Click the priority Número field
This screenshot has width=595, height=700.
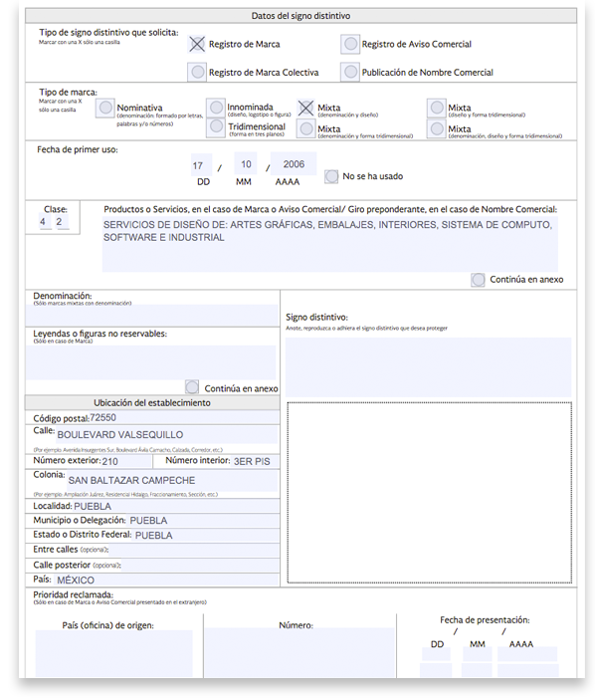(299, 653)
